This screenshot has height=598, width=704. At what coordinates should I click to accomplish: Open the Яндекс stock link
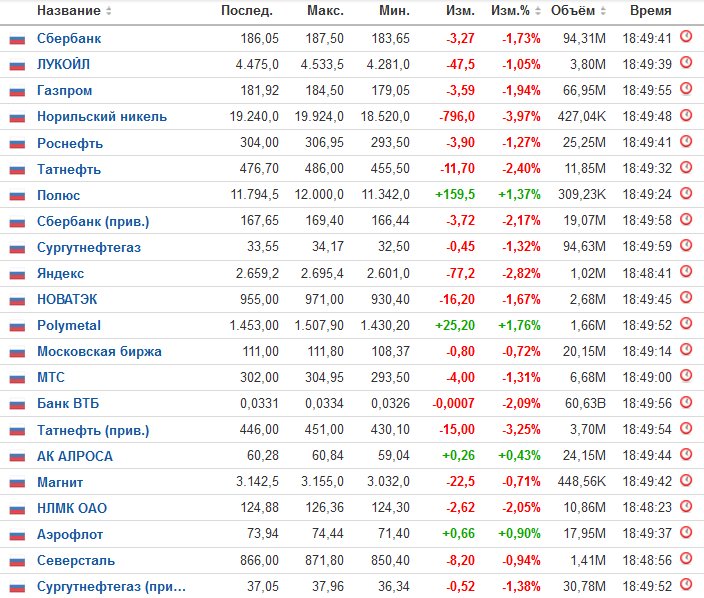[x=61, y=273]
